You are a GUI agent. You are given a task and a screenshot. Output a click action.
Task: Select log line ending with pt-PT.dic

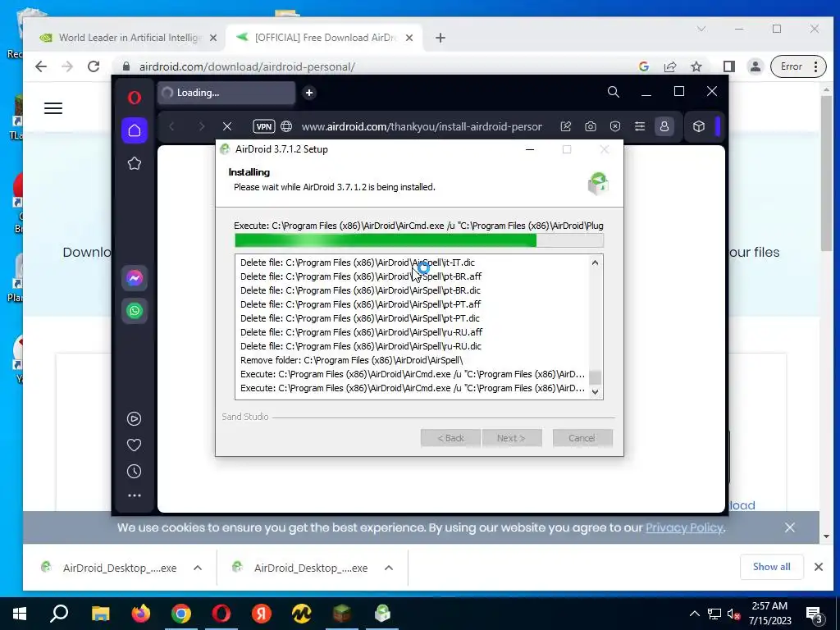pos(359,318)
